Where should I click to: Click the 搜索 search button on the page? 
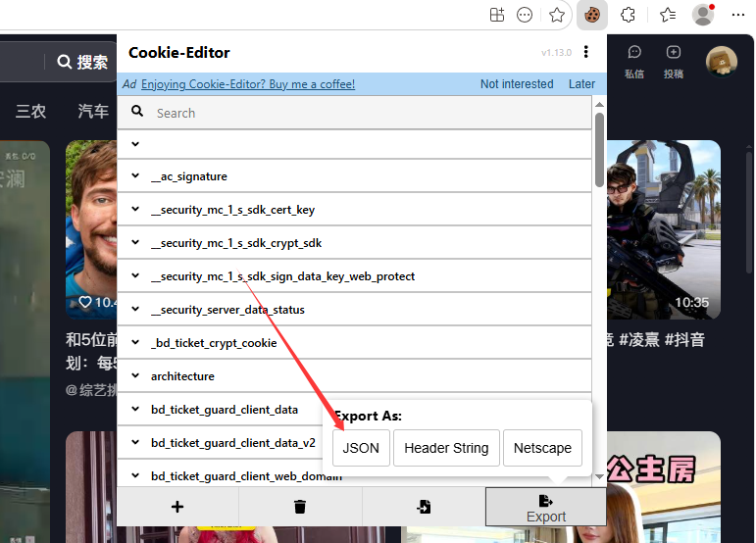click(x=82, y=62)
